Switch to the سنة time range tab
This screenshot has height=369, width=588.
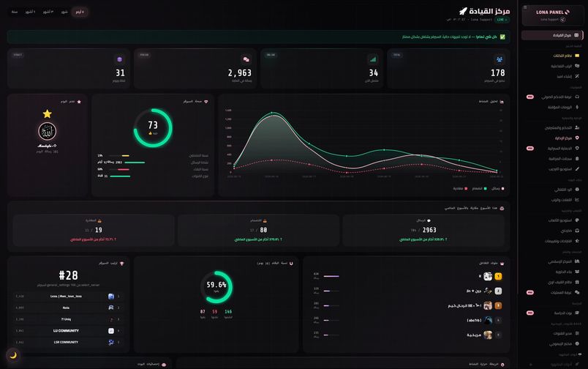14,12
